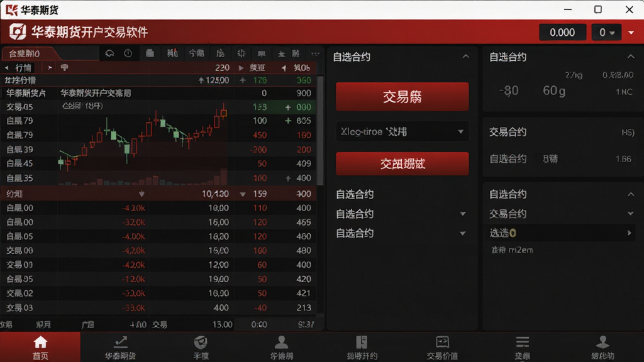Image resolution: width=644 pixels, height=362 pixels.
Task: Click the 1.66 value in 自选合约 row
Action: point(623,159)
